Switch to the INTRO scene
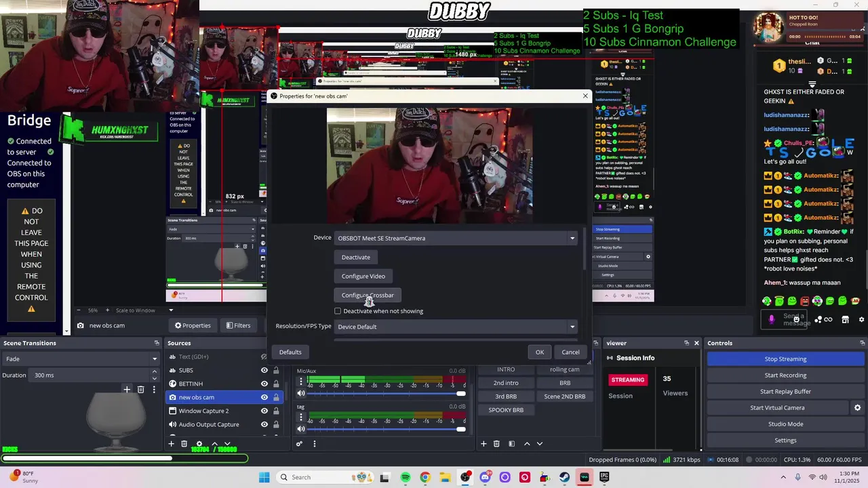The image size is (868, 488). pyautogui.click(x=506, y=369)
